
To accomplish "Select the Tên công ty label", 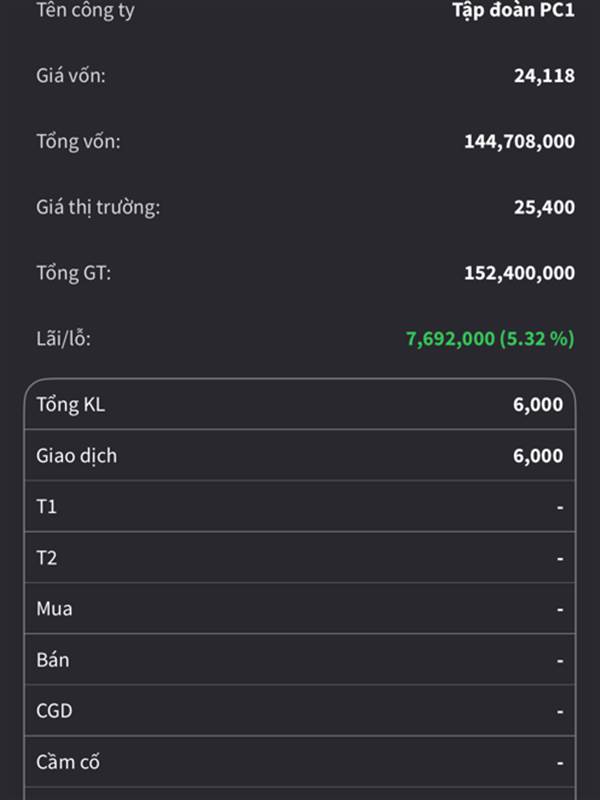I will point(85,11).
